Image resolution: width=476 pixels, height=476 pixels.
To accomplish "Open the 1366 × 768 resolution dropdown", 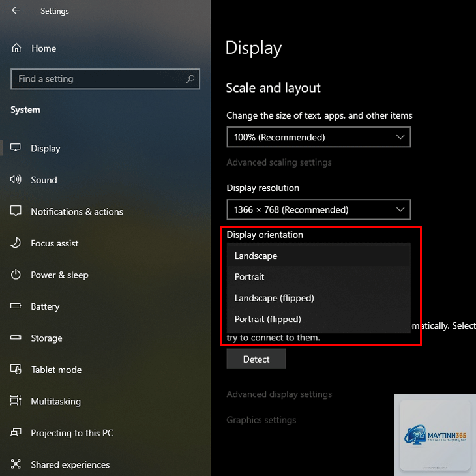I will (x=318, y=209).
